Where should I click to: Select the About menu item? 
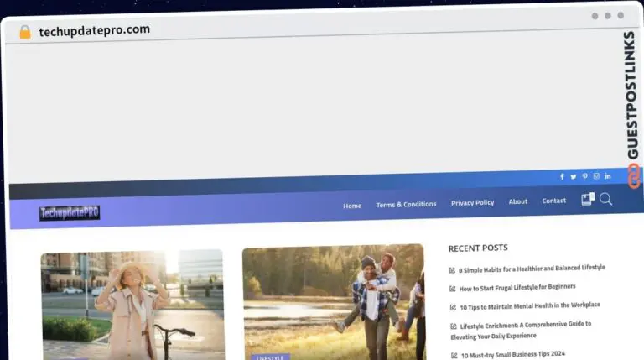coord(518,201)
